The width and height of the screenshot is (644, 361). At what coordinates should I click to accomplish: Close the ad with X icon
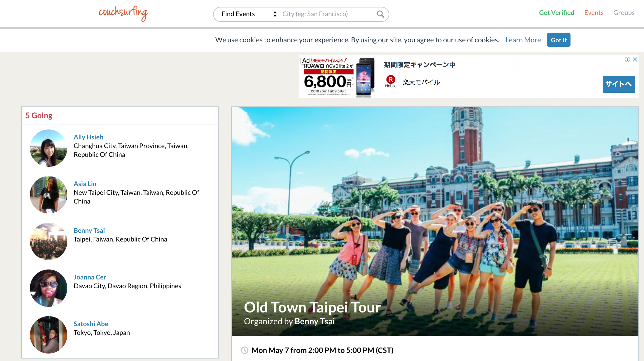coord(635,59)
